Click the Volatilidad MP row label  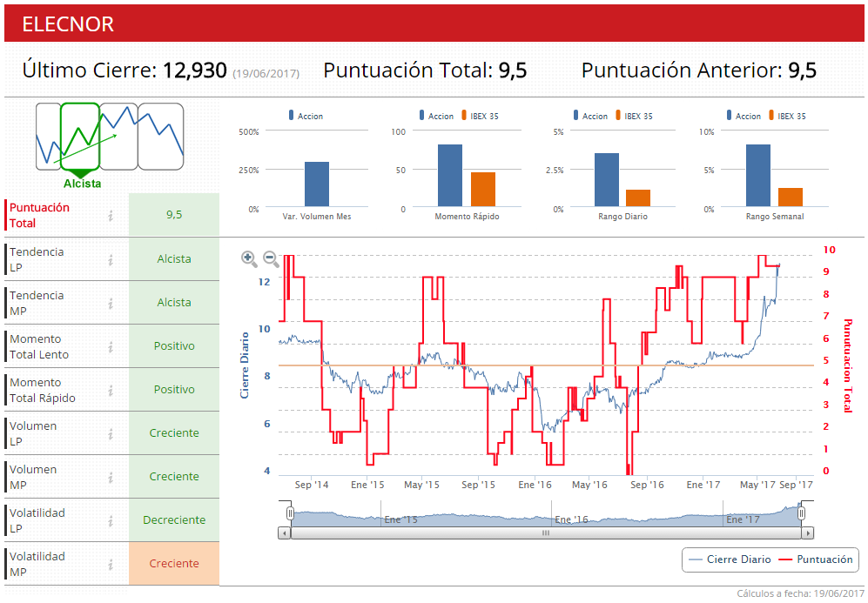(x=37, y=564)
